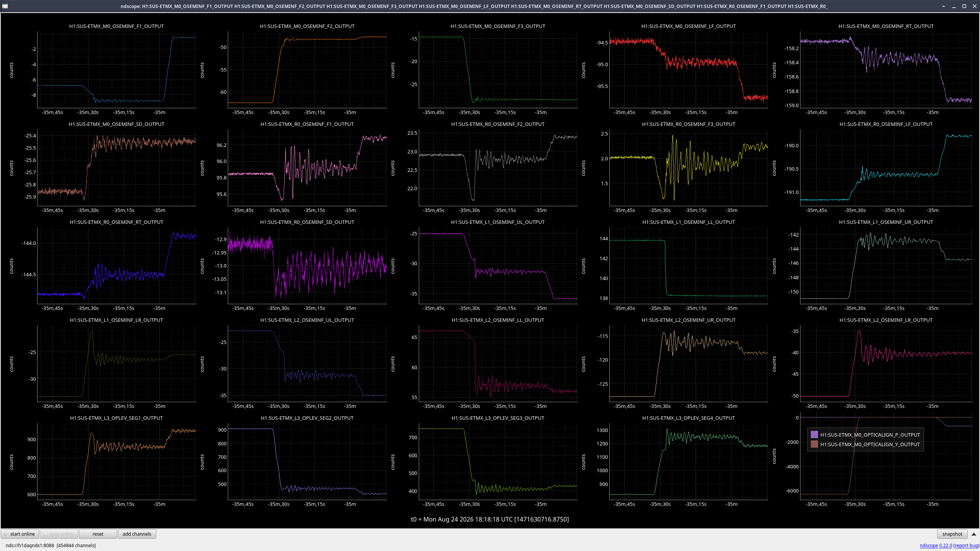Open the ndscope project link
The height and width of the screenshot is (551, 980).
pos(929,545)
